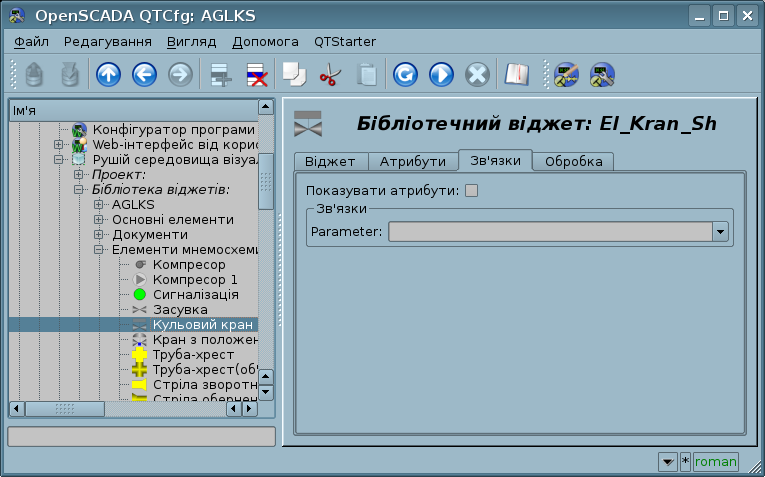765x477 pixels.
Task: Expand the 'Документи' tree node
Action: pyautogui.click(x=99, y=235)
